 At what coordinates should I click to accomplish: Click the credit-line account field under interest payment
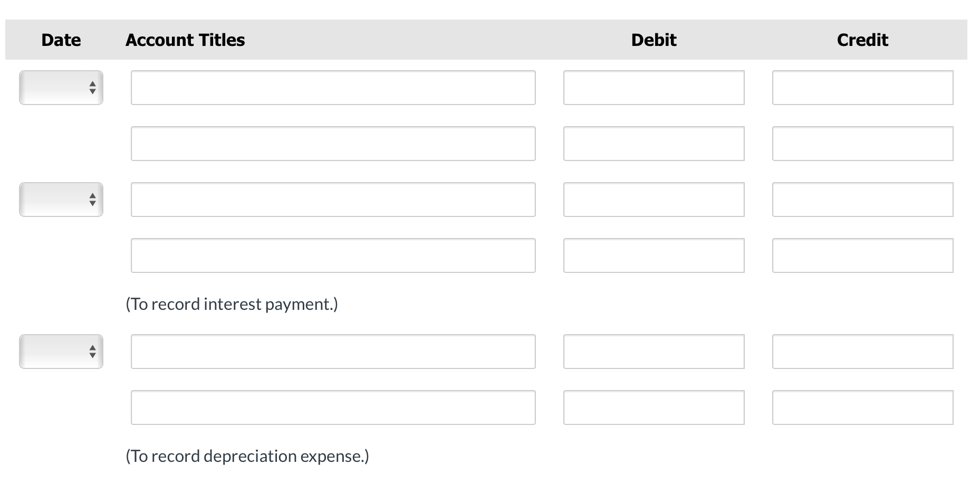click(x=332, y=255)
